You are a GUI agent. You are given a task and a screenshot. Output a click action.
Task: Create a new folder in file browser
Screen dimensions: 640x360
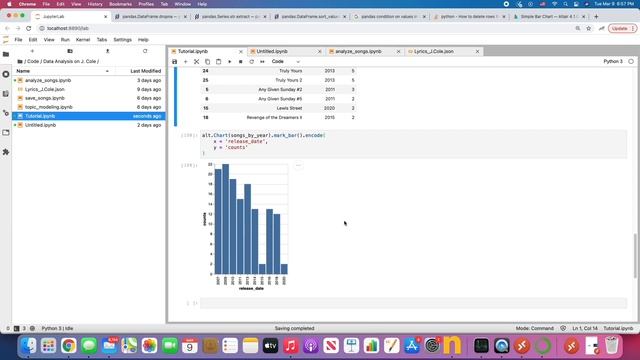[x=70, y=51]
